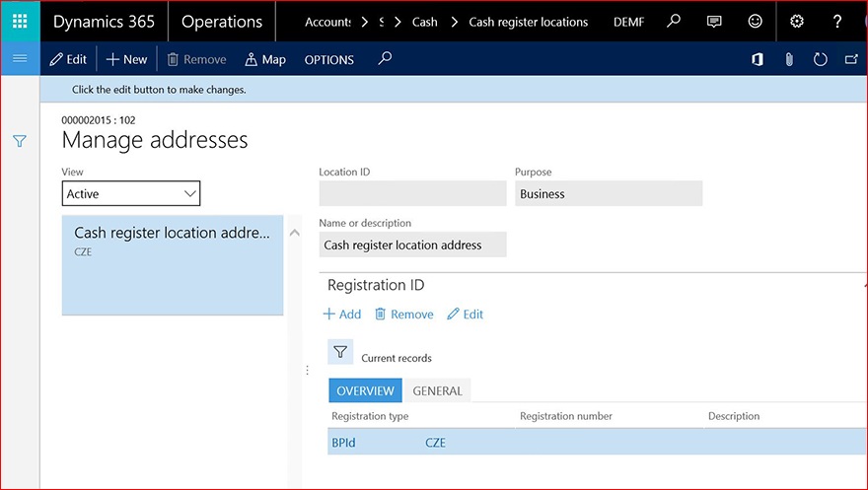Open the messages chat icon

pyautogui.click(x=714, y=22)
